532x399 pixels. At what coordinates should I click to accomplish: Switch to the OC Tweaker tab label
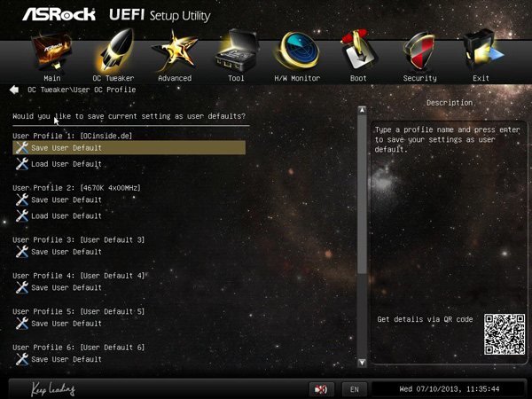[x=113, y=78]
